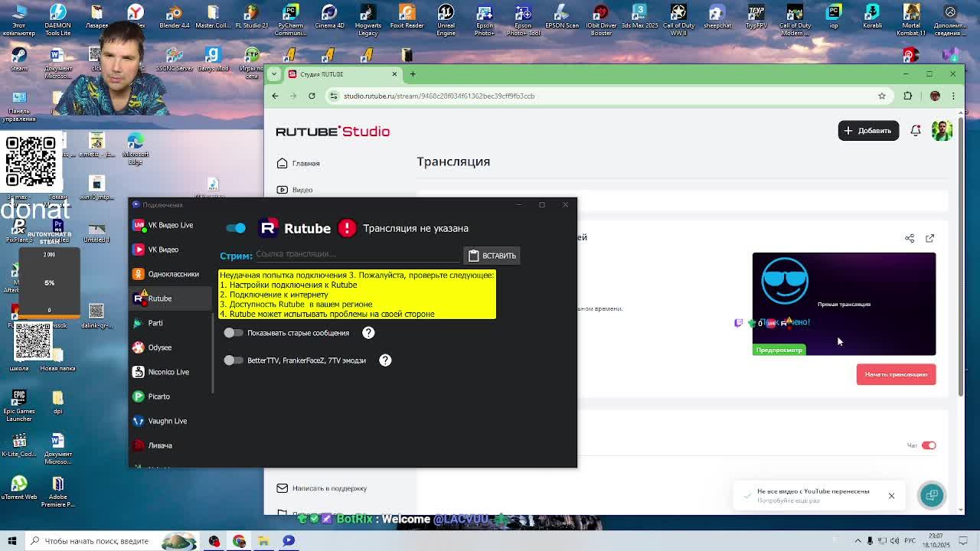Image resolution: width=980 pixels, height=551 pixels.
Task: Enable BetterTTV, FrankerFaceZ, 7TV эмодзи switch
Action: (234, 360)
